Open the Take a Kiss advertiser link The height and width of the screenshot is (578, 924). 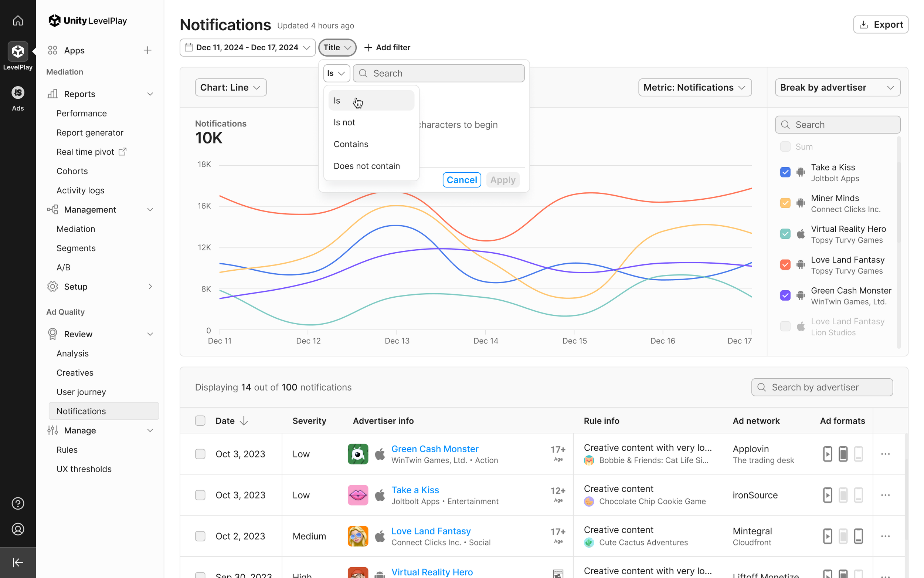415,490
